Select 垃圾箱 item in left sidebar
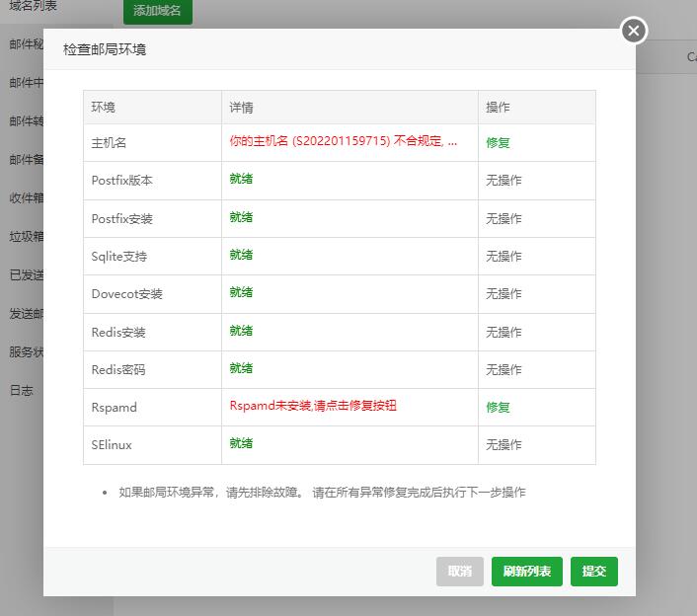Image resolution: width=697 pixels, height=616 pixels. [x=26, y=237]
